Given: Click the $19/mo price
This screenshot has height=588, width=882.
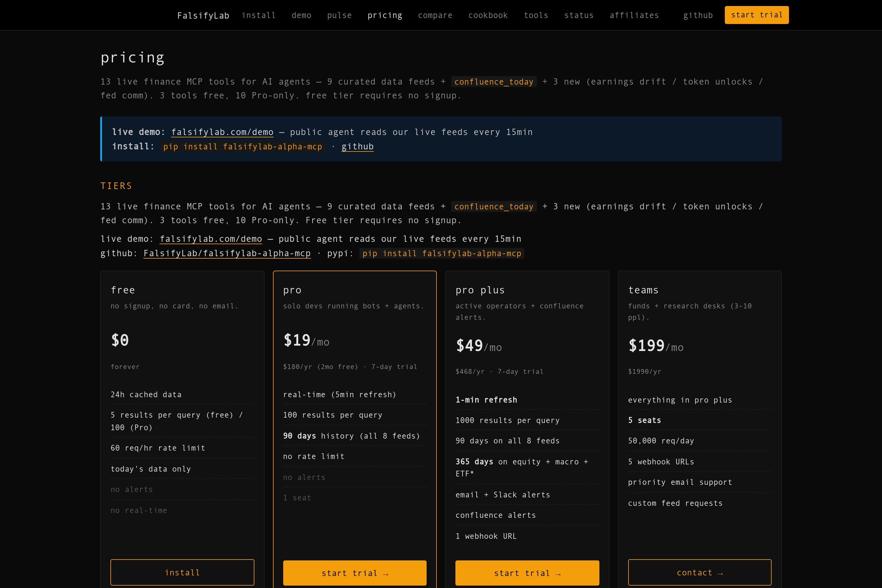Looking at the screenshot, I should [306, 340].
